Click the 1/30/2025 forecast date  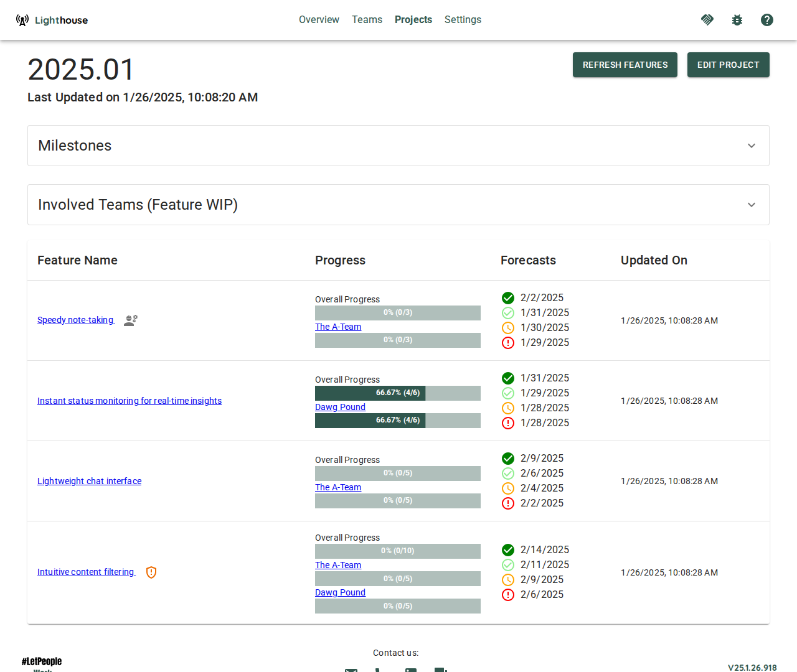[x=545, y=328]
